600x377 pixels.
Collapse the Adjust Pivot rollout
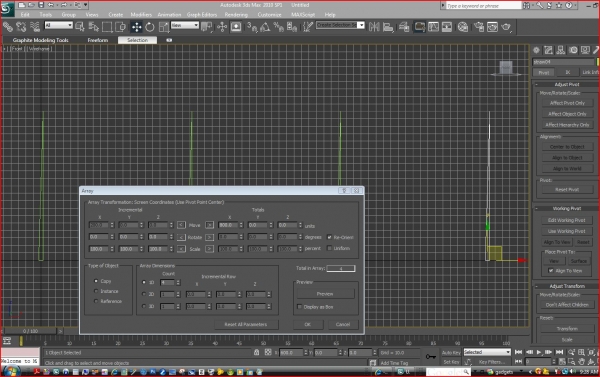pyautogui.click(x=566, y=84)
